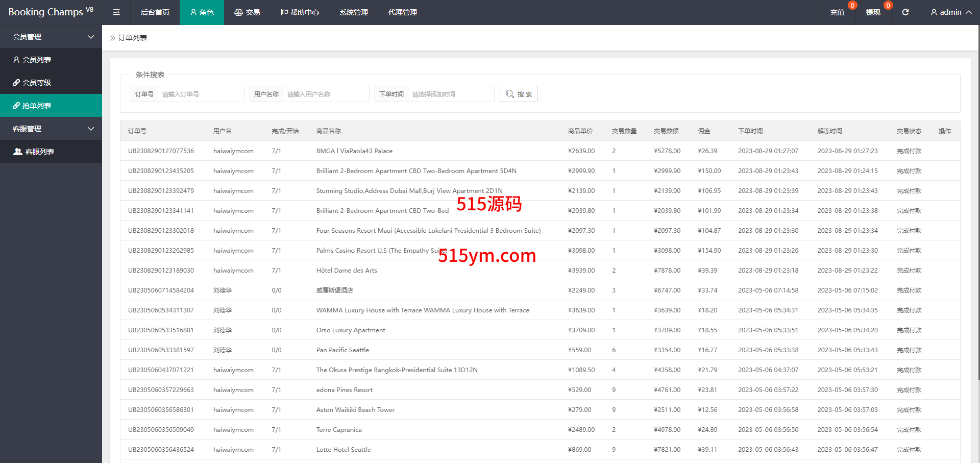Open 充值 recharge notifications
This screenshot has width=980, height=463.
tap(837, 12)
